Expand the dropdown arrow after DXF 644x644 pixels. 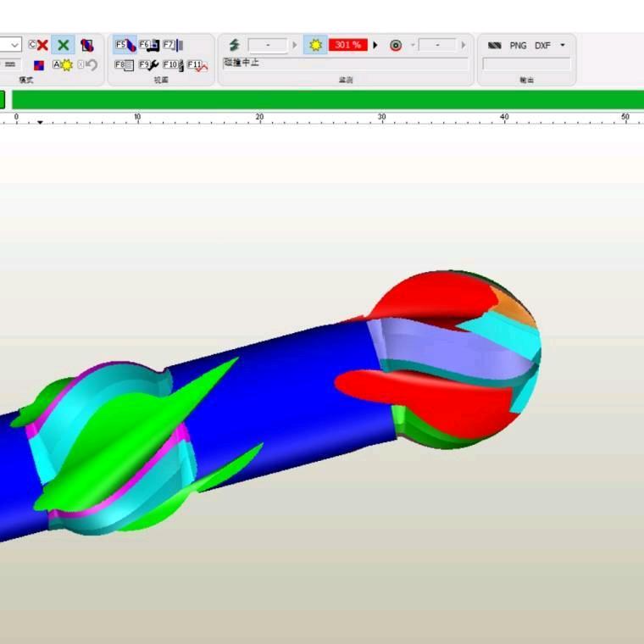click(563, 45)
